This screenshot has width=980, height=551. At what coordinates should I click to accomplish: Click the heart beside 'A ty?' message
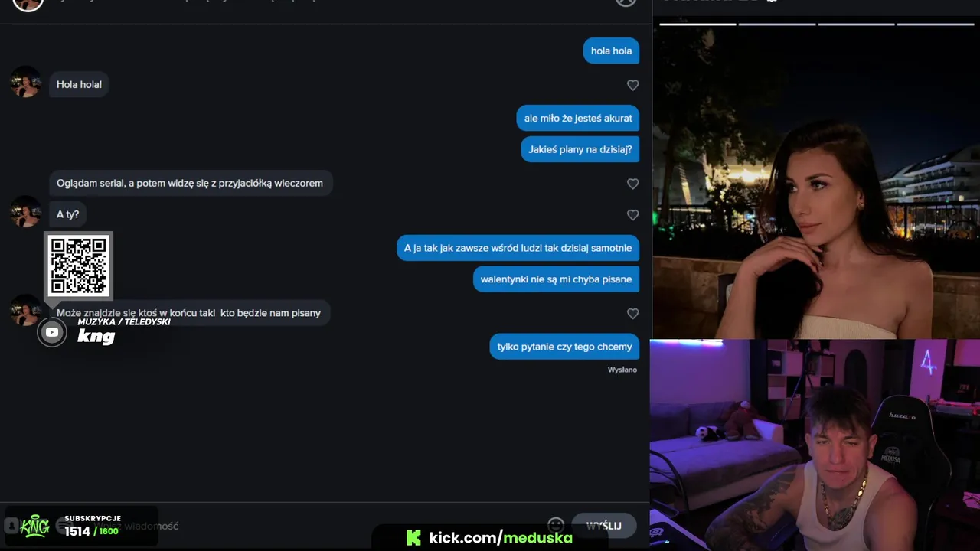coord(632,215)
